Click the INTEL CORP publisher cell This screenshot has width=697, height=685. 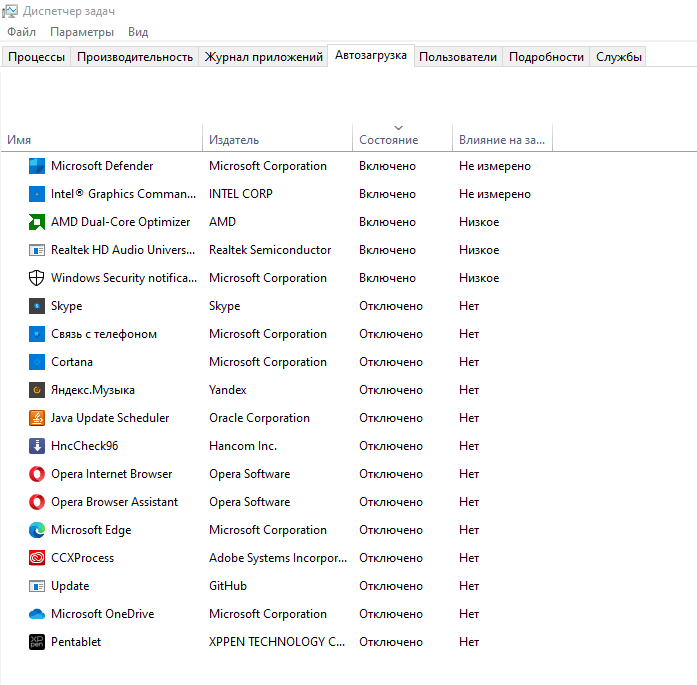pos(241,194)
